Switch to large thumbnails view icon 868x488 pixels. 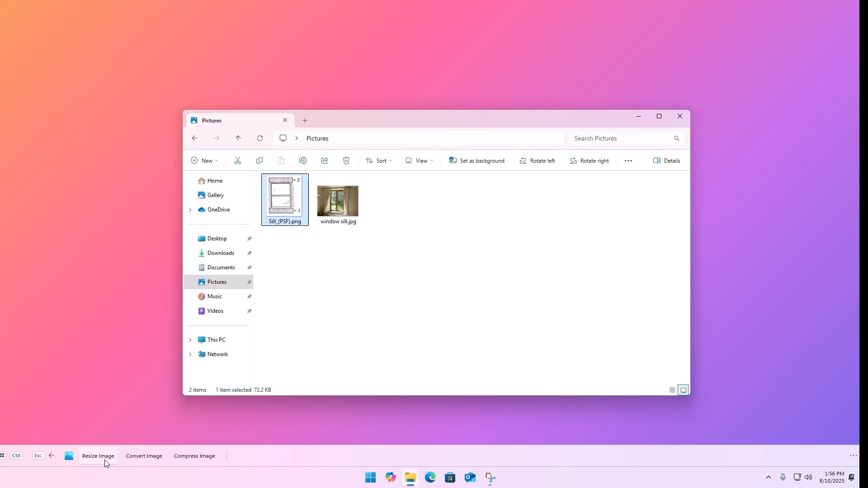(x=684, y=390)
